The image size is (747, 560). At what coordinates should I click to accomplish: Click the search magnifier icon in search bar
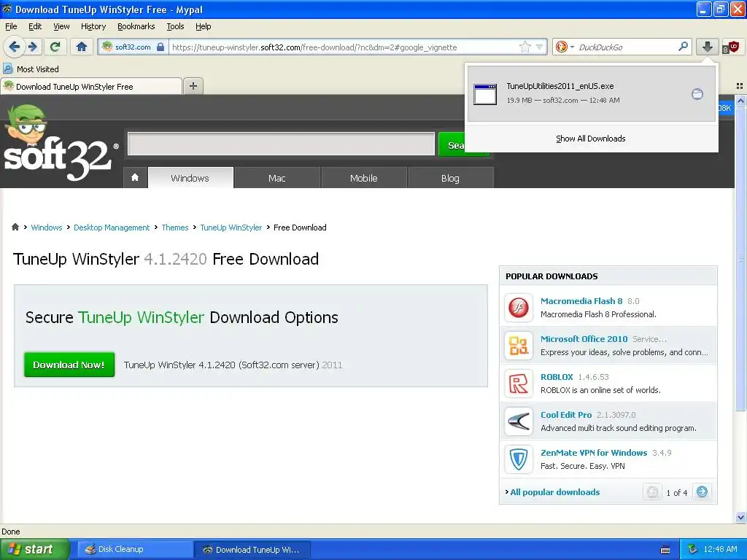point(683,47)
